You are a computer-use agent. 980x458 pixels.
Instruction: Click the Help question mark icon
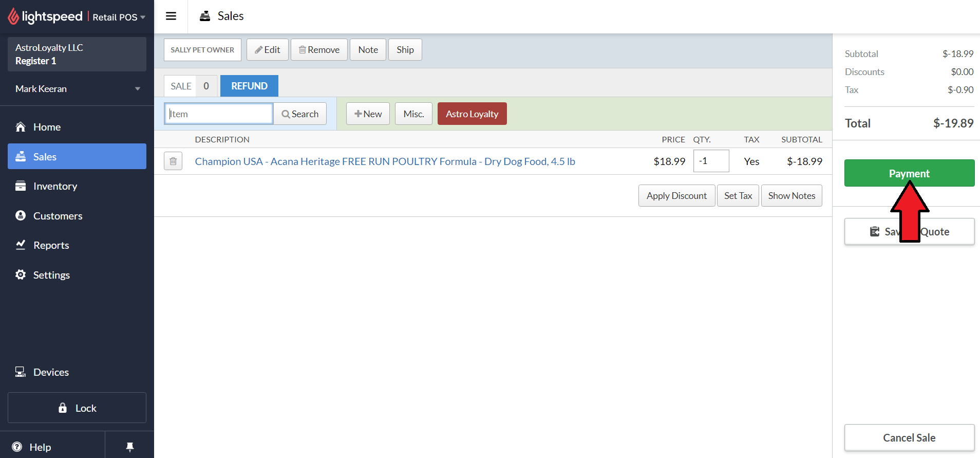17,447
